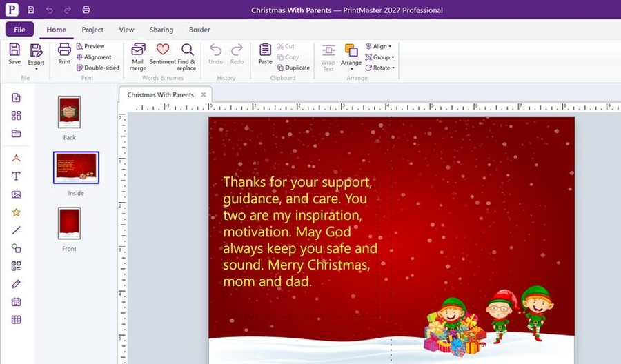Select the Line tool in sidebar
This screenshot has height=364, width=621.
coord(17,230)
